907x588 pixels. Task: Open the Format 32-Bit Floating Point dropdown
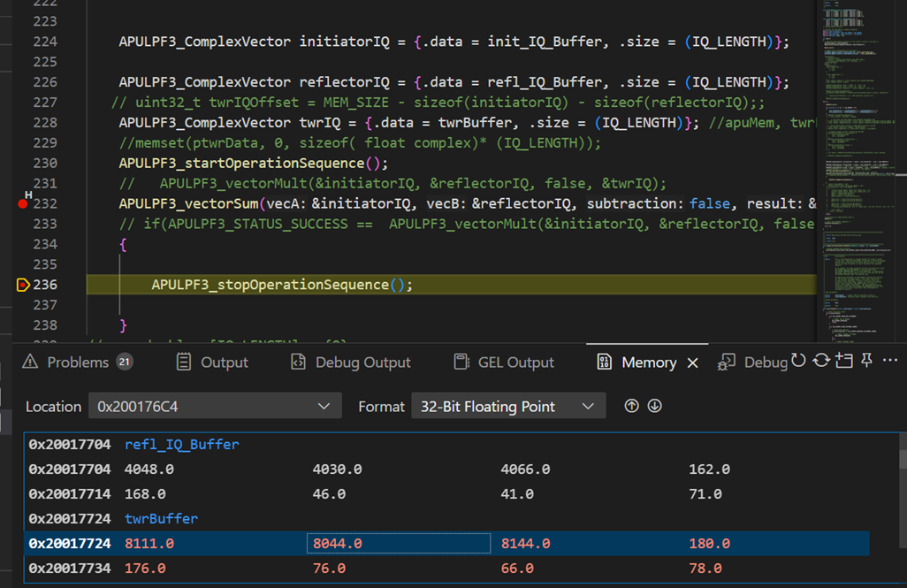(x=588, y=407)
